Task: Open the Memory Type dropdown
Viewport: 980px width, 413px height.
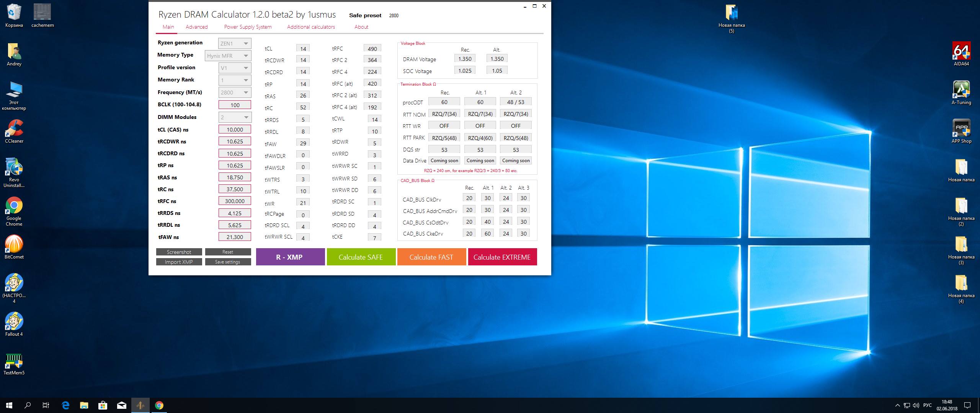Action: 228,56
